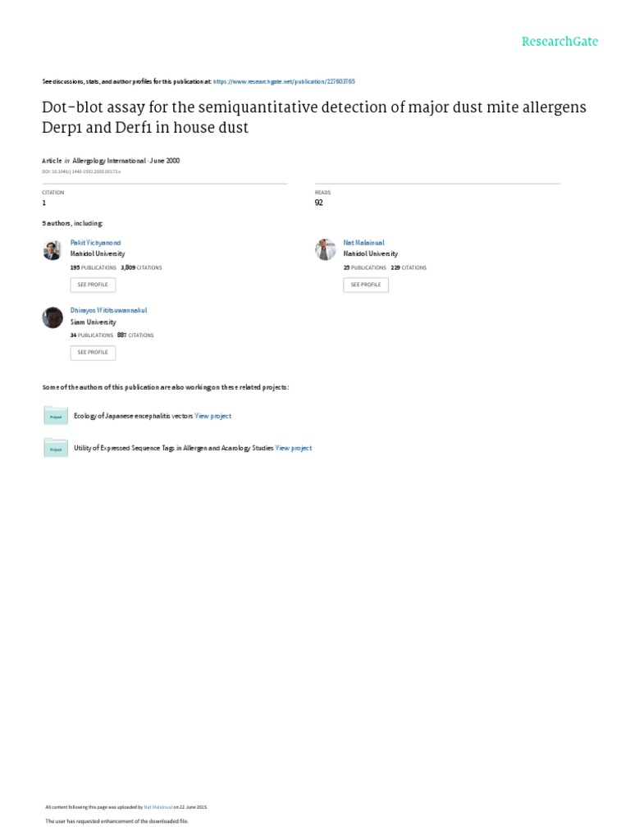Click Nat Malainual's profile photo
The height and width of the screenshot is (840, 630).
coord(325,249)
